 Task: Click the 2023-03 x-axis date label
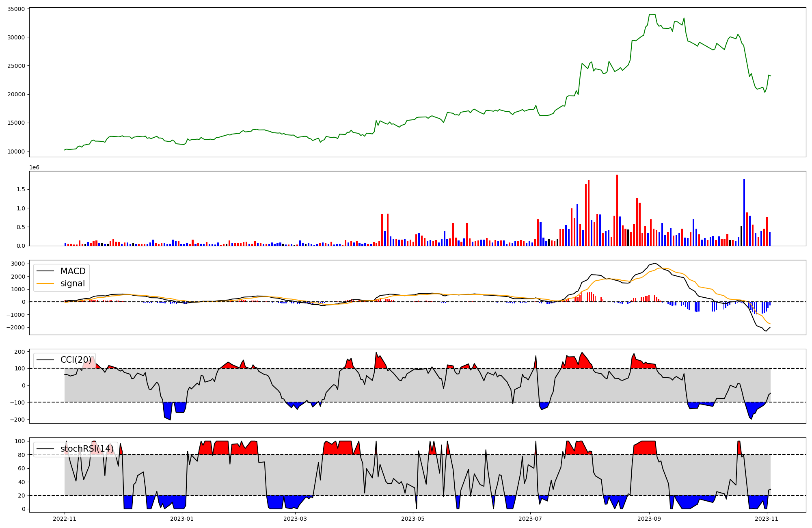pos(295,519)
